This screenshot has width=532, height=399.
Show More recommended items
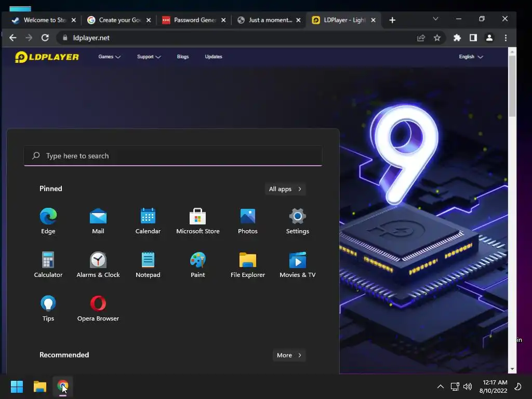coord(289,355)
